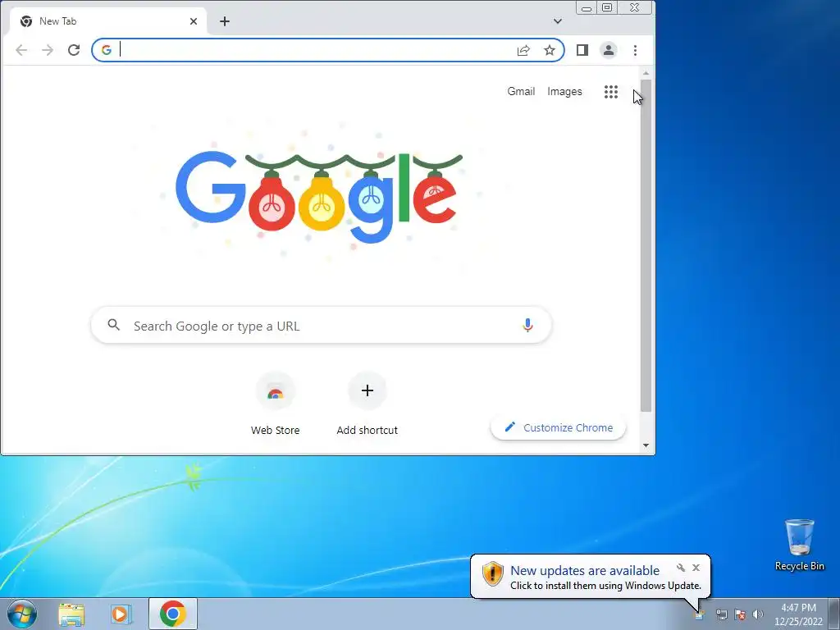Click the Show desktop strip
This screenshot has height=630, width=840.
click(x=834, y=614)
